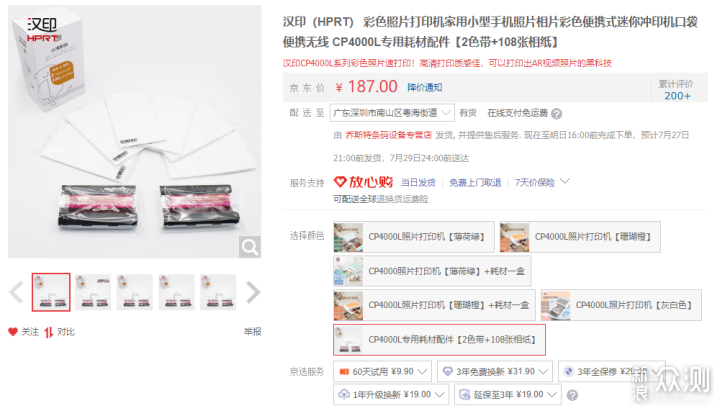Image resolution: width=720 pixels, height=411 pixels.
Task: Select CP4000L照片打印机【灰白色】 option
Action: (x=621, y=305)
